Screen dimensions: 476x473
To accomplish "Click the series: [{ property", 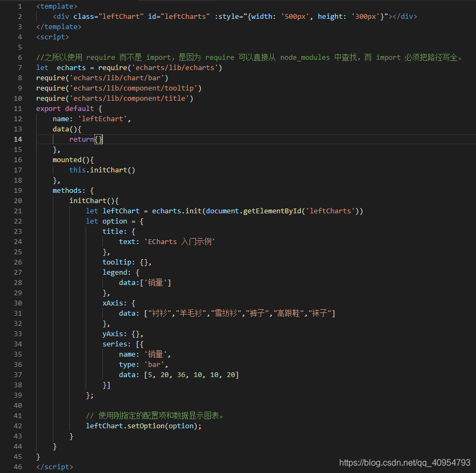I will point(123,344).
